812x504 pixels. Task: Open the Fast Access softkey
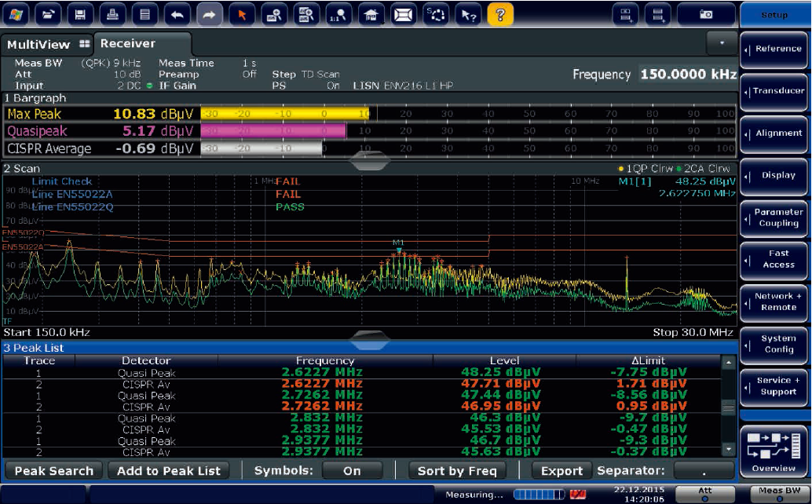774,260
